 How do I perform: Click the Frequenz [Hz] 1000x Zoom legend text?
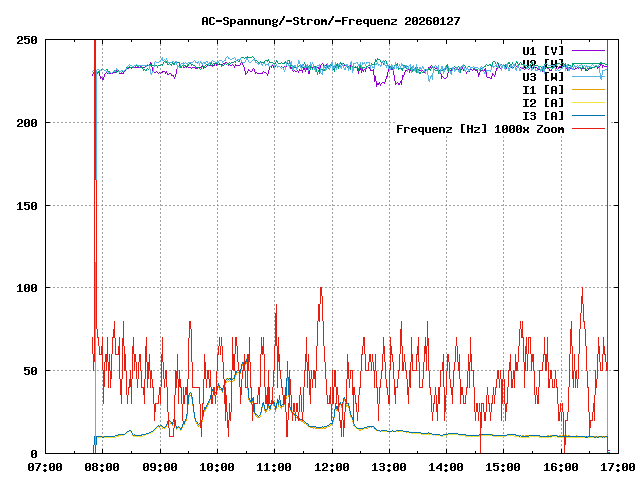click(480, 128)
